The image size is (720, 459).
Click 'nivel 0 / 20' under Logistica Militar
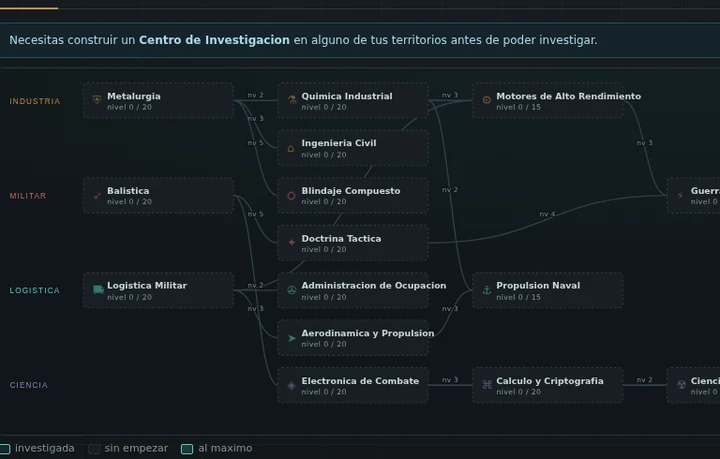point(129,297)
